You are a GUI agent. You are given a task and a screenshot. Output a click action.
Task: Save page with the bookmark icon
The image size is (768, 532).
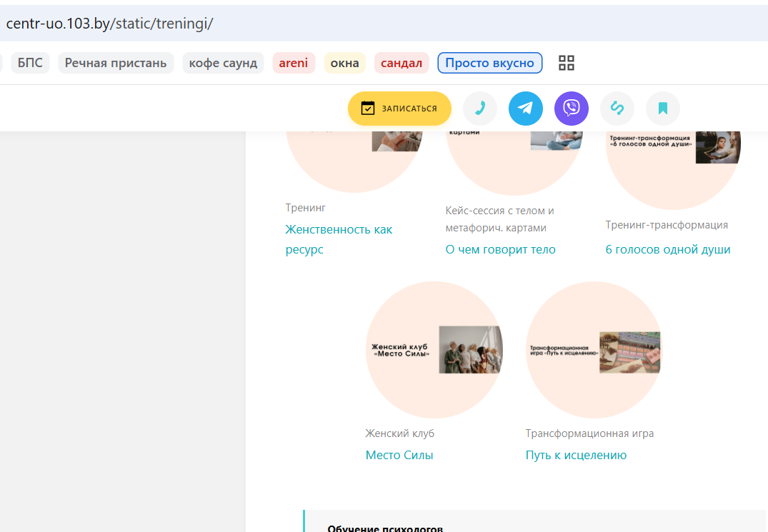663,108
